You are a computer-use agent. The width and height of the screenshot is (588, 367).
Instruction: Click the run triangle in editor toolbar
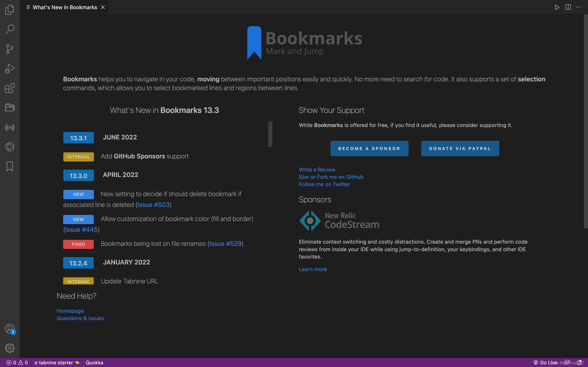[557, 7]
